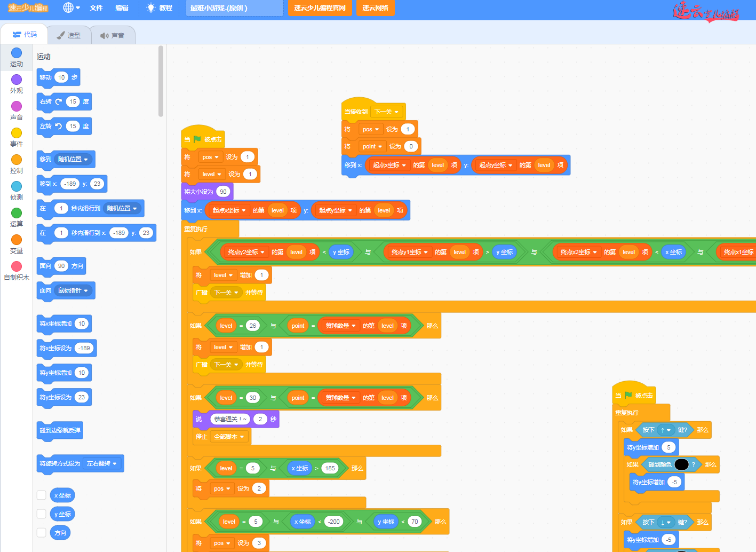This screenshot has width=756, height=552.
Task: Open the 声音 category in block palette
Action: 17,106
